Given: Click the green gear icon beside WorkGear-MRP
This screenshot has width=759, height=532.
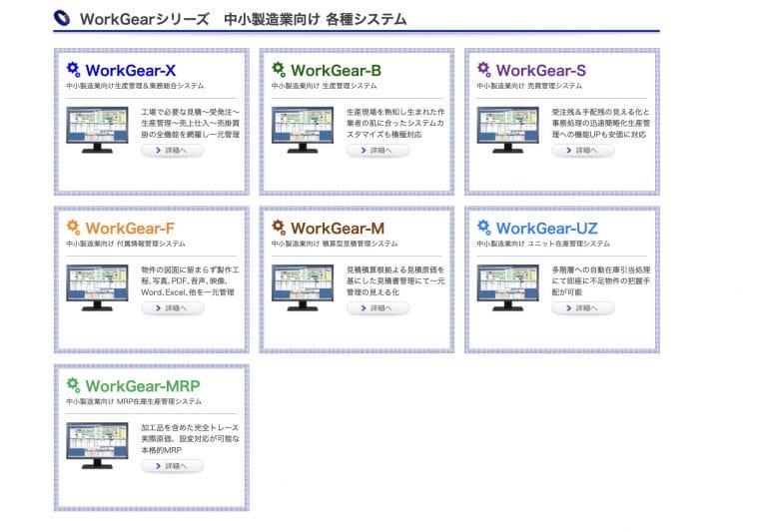Looking at the screenshot, I should pos(73,384).
